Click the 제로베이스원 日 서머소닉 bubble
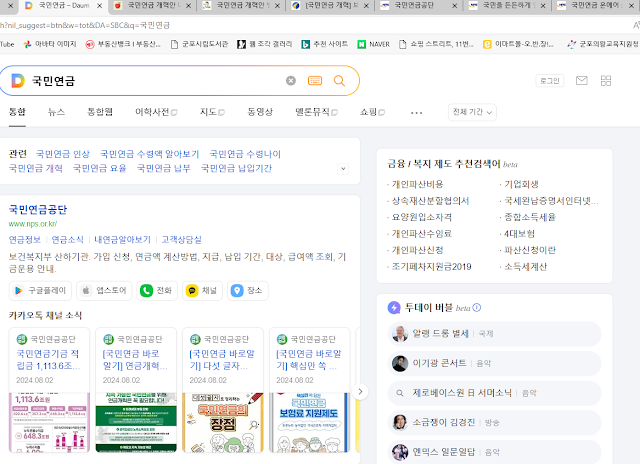This screenshot has height=464, width=640. click(494, 393)
